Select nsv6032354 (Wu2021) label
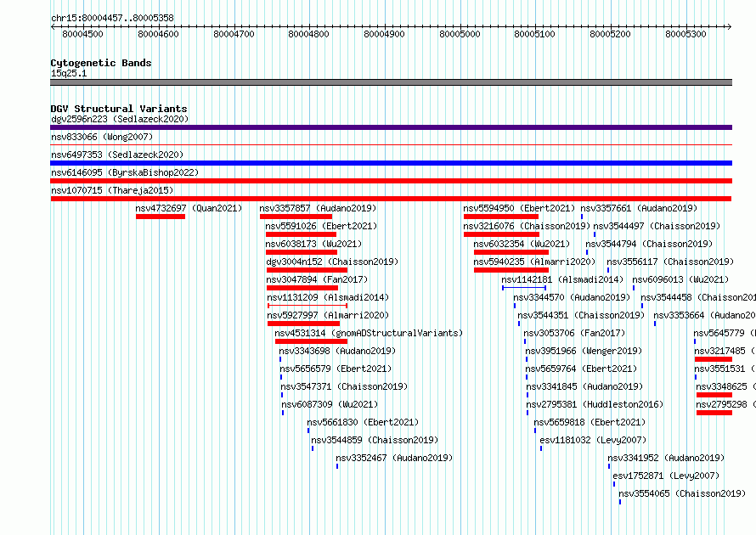The image size is (756, 535). [x=522, y=244]
